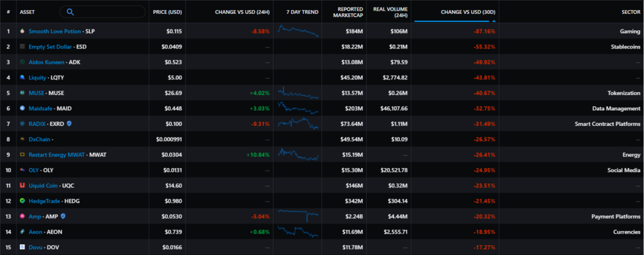Screen dimensions: 644x255
Task: Click the HedgeTrade logo icon
Action: (x=23, y=201)
